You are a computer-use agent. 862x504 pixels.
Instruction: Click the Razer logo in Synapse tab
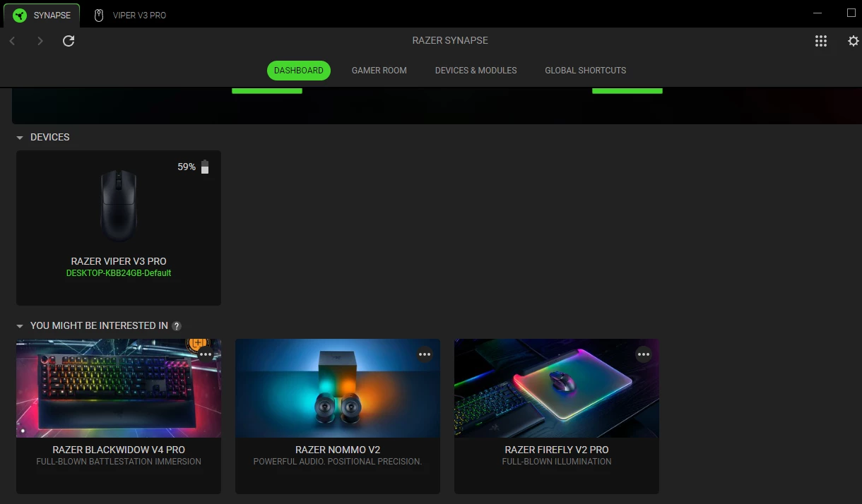click(x=20, y=15)
